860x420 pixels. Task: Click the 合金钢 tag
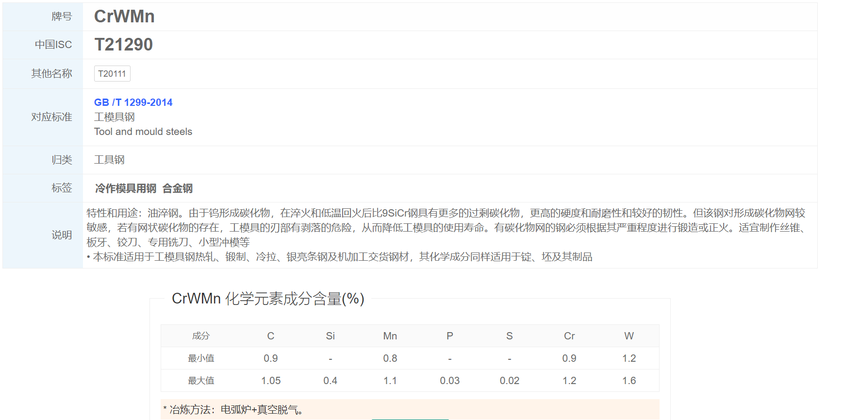[178, 189]
